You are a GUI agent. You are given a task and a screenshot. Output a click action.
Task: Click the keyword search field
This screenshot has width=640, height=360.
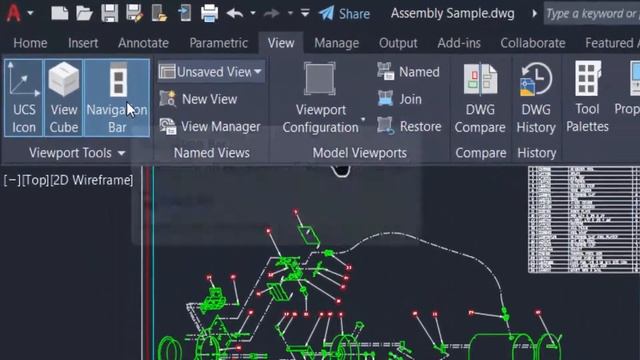[592, 13]
